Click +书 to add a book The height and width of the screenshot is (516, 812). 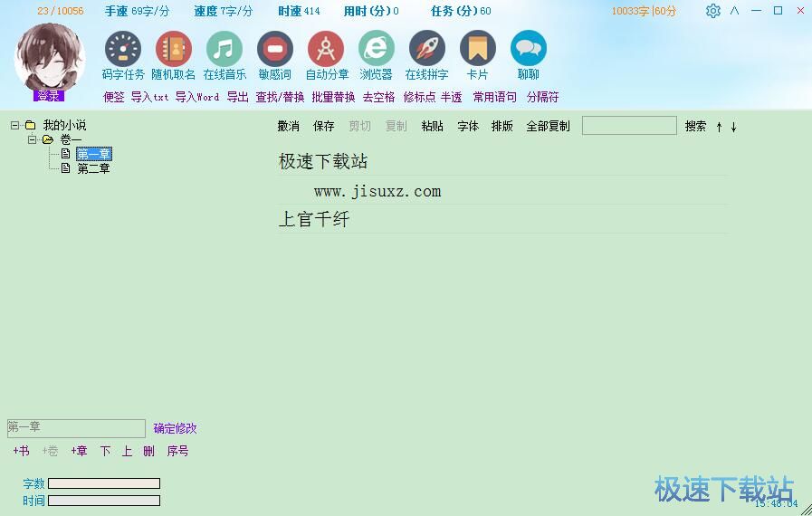click(21, 451)
